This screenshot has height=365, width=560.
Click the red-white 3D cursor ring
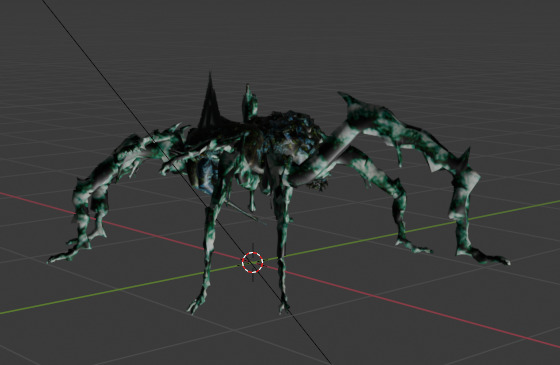click(252, 262)
